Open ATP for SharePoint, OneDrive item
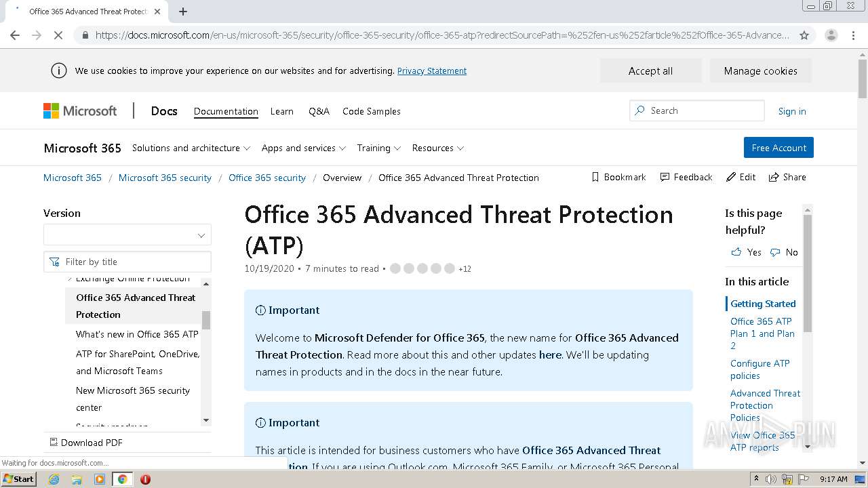868x488 pixels. tap(138, 362)
